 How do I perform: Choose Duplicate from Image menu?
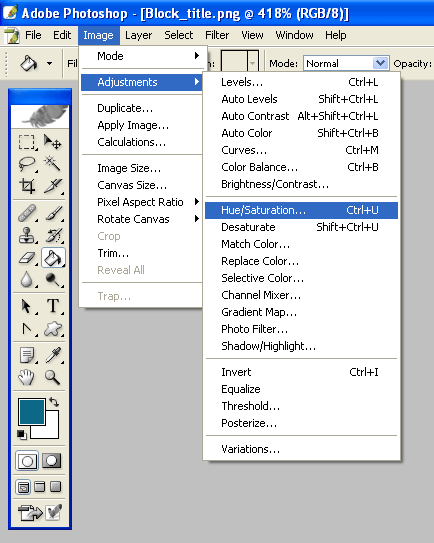tap(141, 108)
